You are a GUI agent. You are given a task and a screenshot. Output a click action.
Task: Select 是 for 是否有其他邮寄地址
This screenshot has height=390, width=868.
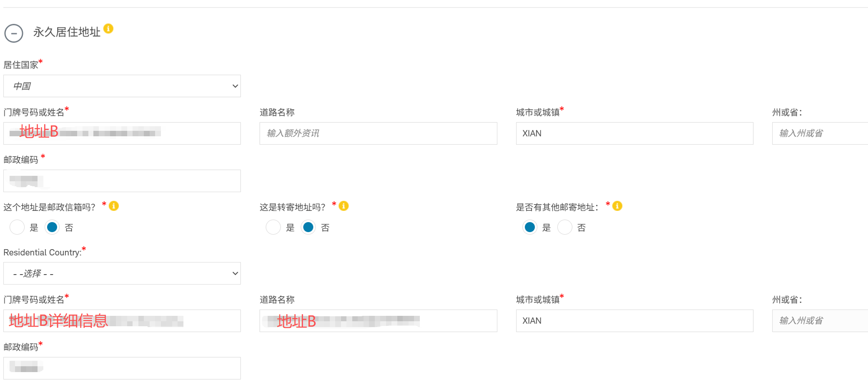[x=530, y=227]
